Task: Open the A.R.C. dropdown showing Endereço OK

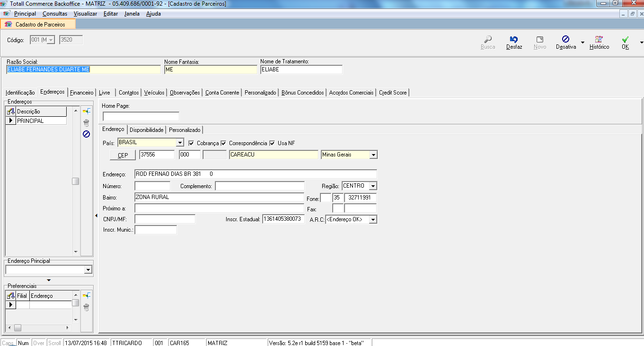Action: pos(373,220)
